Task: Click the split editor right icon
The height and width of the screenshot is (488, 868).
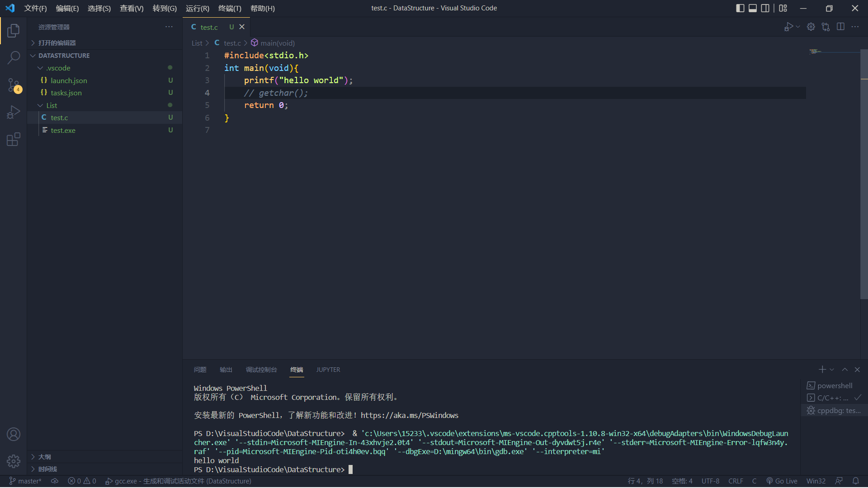Action: [x=840, y=27]
